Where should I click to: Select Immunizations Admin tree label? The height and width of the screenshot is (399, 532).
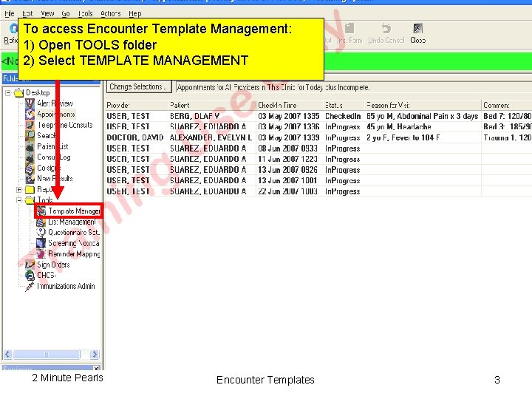[x=66, y=287]
